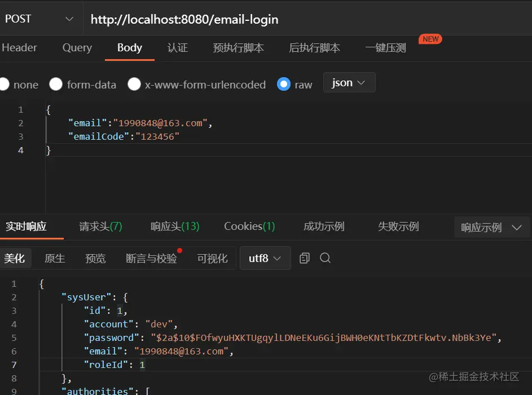Open the utf8 encoding dropdown
This screenshot has height=395, width=532.
point(265,258)
